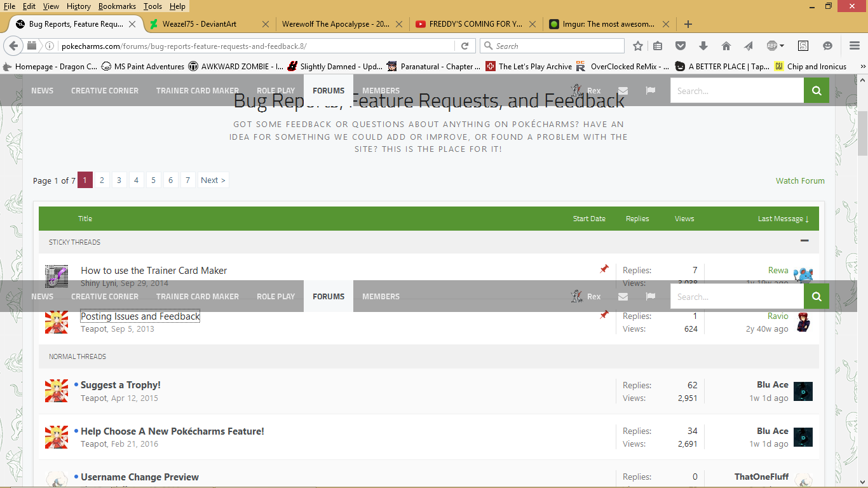Open Help Choose A New Pokécharms Feature! thread

pos(172,431)
